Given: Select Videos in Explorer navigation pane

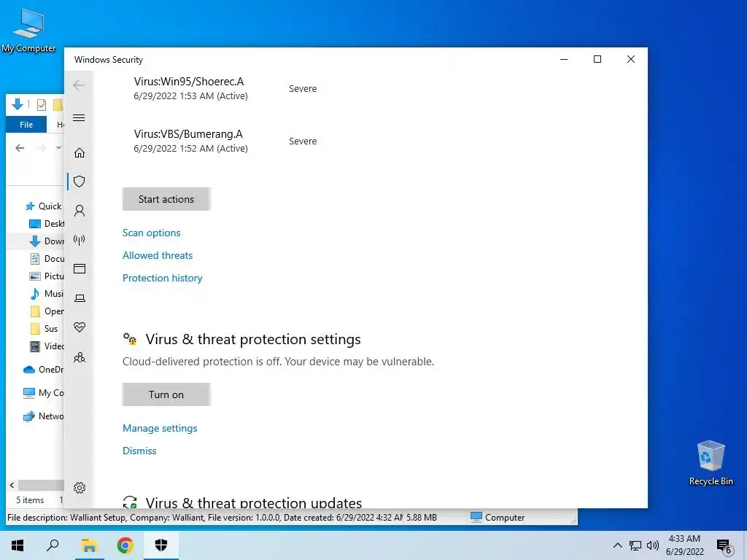Looking at the screenshot, I should pos(47,346).
